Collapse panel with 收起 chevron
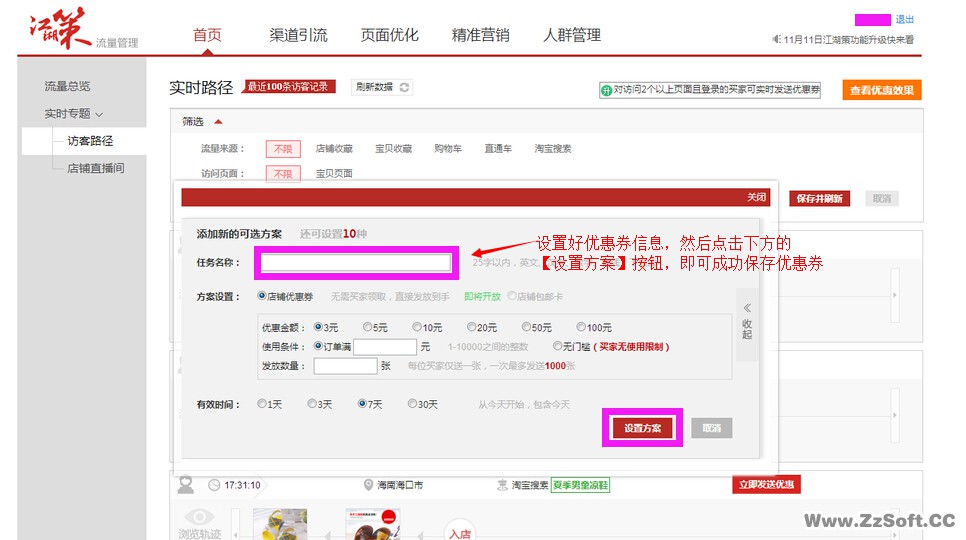This screenshot has height=540, width=966. point(747,308)
